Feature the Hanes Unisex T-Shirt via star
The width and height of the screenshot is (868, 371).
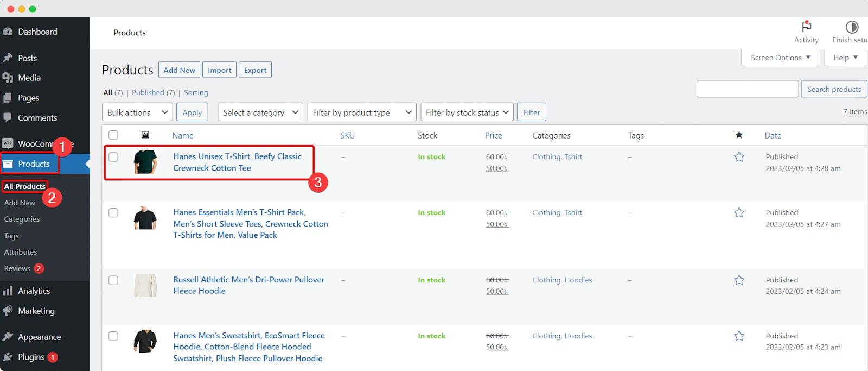click(739, 157)
